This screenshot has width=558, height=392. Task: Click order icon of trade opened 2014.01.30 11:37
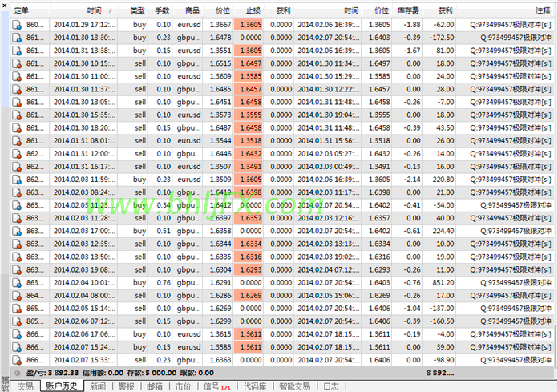17,89
